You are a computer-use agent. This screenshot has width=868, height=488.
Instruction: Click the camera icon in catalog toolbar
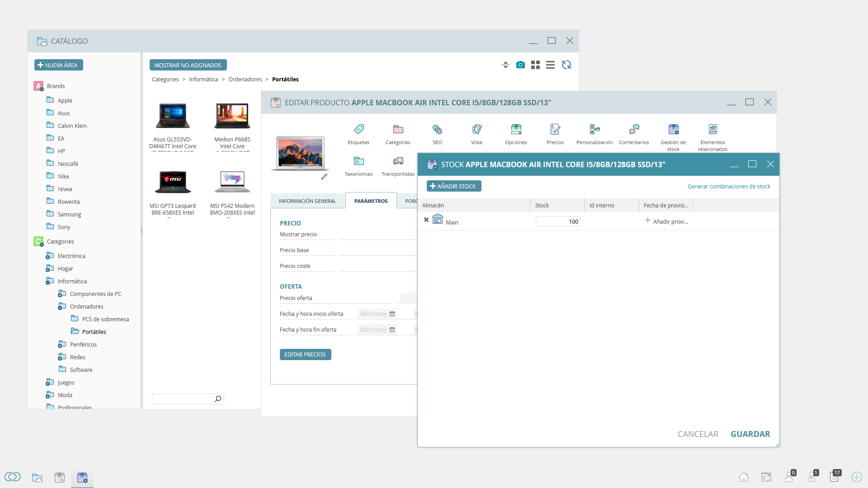tap(520, 65)
